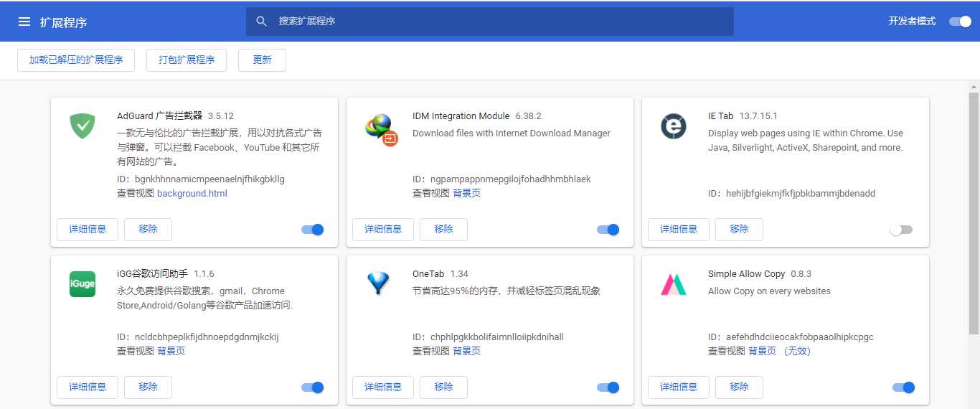Screen dimensions: 980x409
Task: Click OneTab version 1.34 text
Action: point(459,274)
